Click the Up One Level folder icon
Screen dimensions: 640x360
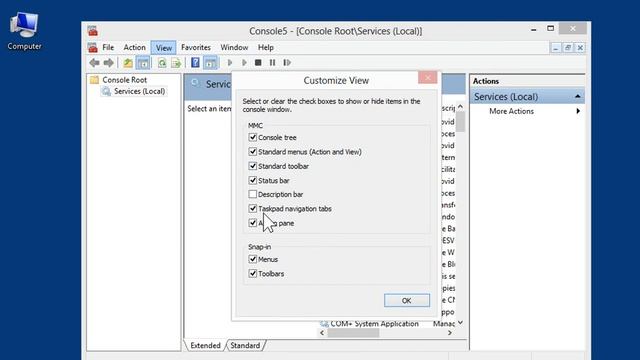[128, 62]
